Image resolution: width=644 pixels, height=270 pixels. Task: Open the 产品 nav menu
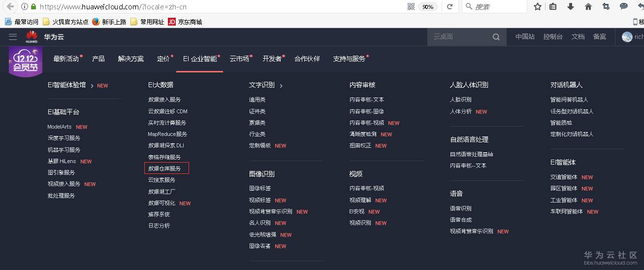[98, 59]
